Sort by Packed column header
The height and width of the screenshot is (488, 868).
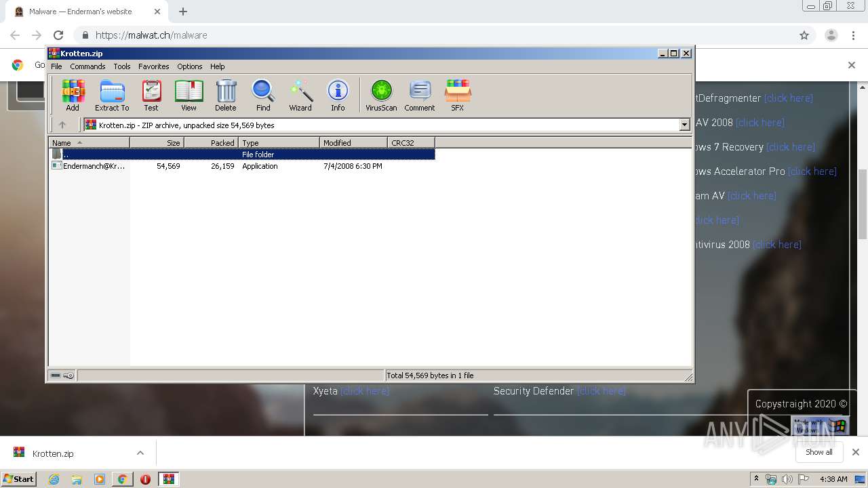(x=211, y=142)
